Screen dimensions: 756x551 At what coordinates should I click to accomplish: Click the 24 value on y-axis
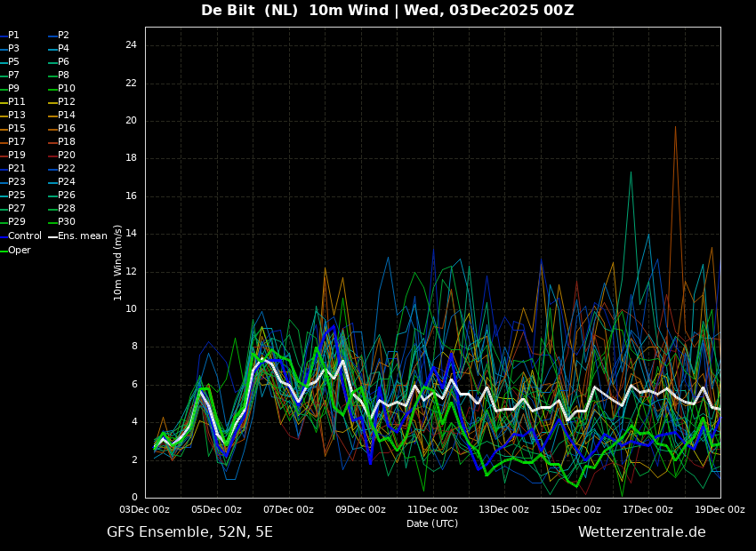tap(131, 45)
